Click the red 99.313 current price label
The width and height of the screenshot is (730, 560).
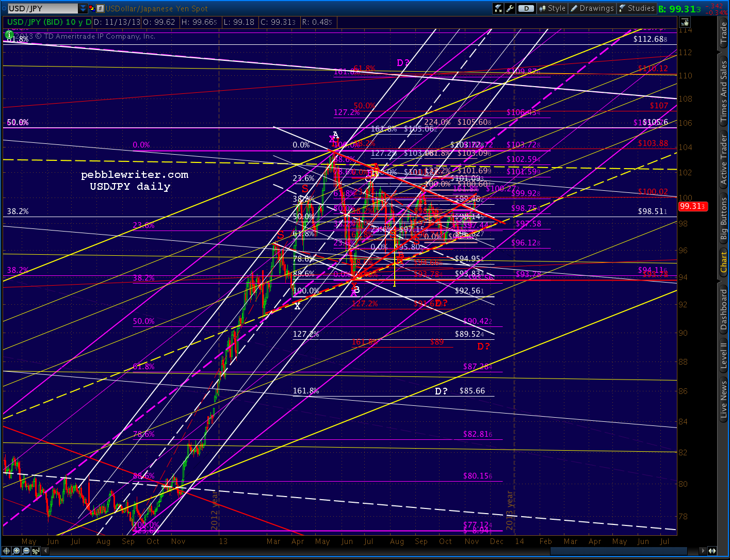693,206
